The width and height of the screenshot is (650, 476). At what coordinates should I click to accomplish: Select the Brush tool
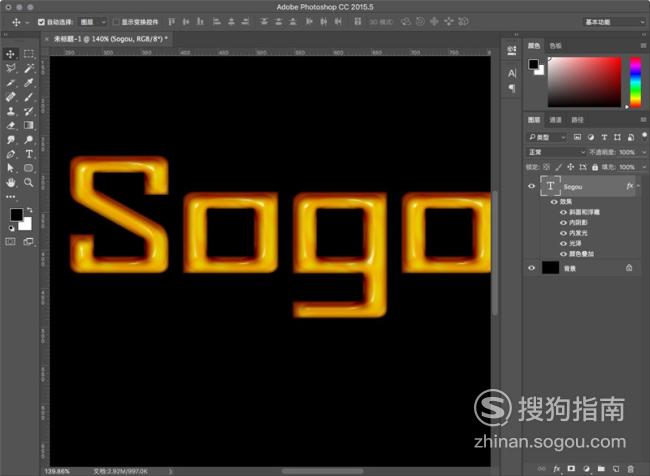[29, 97]
